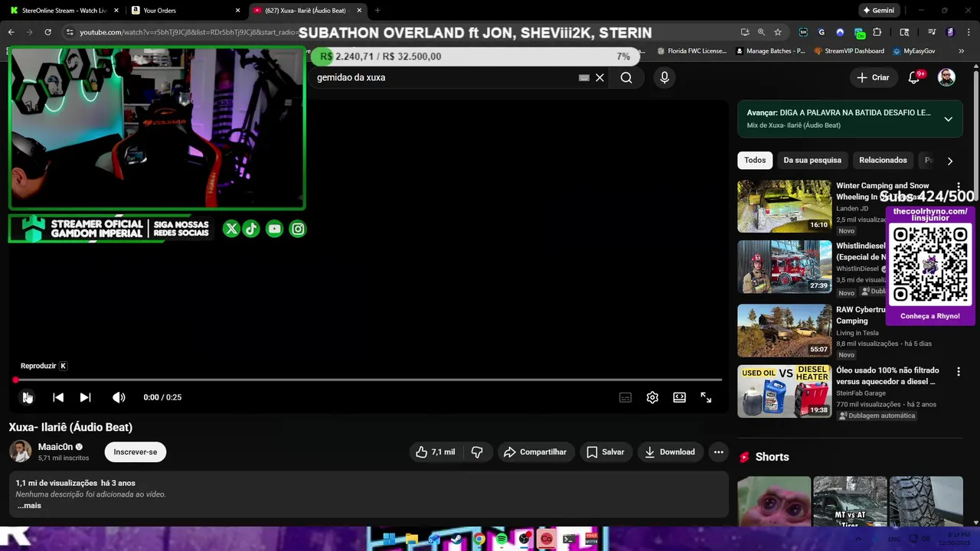The height and width of the screenshot is (551, 980).
Task: Open more actions menu beside Download
Action: click(718, 452)
